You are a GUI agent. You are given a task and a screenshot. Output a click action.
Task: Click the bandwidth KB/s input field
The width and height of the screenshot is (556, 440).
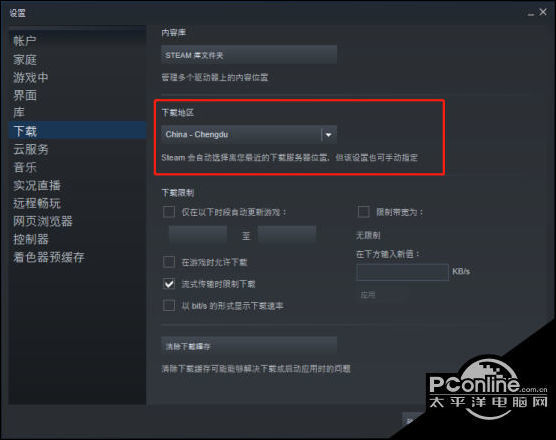(402, 272)
